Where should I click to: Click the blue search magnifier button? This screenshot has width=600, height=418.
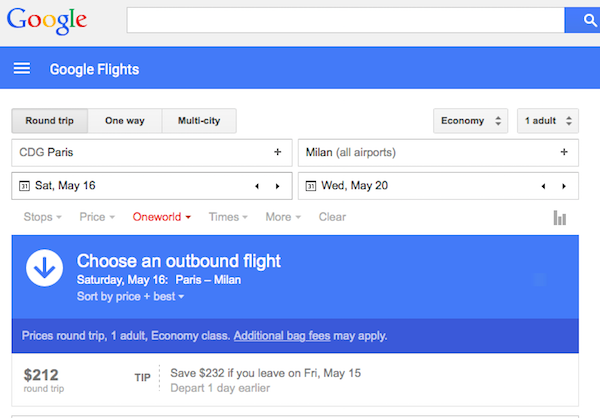coord(581,19)
